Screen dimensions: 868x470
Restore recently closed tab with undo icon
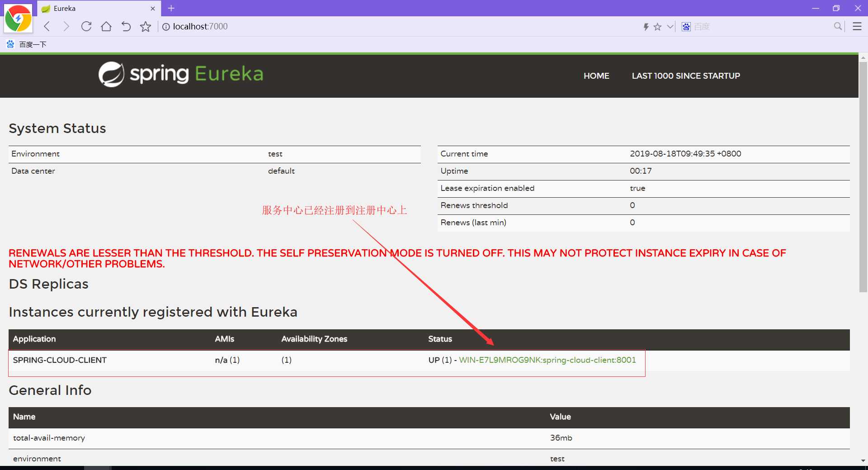tap(126, 27)
